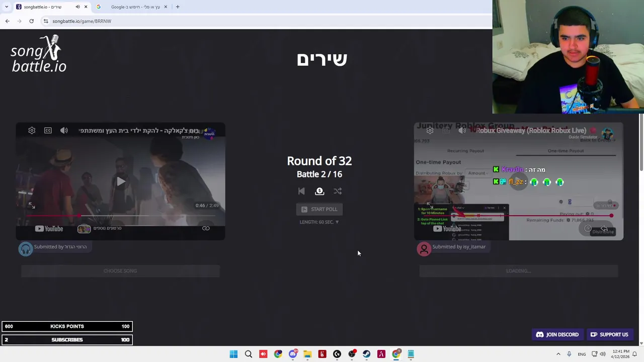Screen dimensions: 644x362
Task: Click isy_itamar submitter avatar
Action: [424, 249]
